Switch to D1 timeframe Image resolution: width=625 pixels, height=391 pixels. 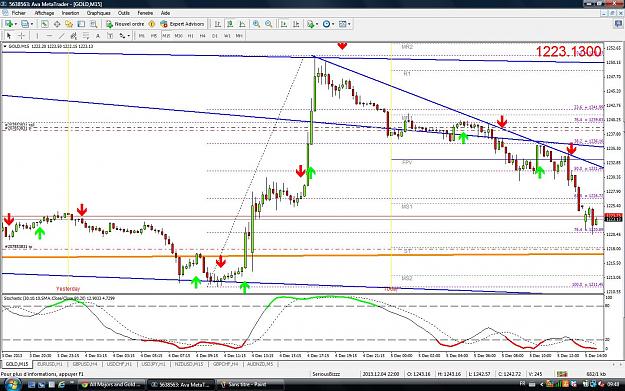[x=215, y=36]
